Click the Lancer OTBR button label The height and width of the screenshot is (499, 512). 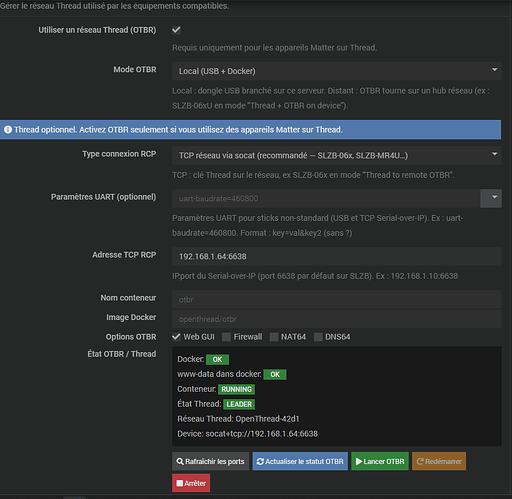pos(384,462)
